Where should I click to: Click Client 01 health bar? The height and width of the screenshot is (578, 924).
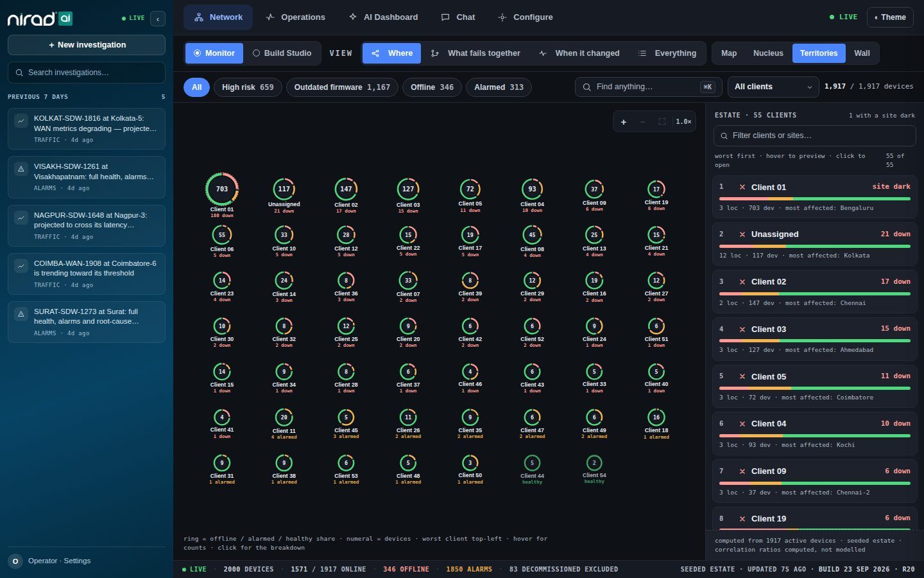814,199
